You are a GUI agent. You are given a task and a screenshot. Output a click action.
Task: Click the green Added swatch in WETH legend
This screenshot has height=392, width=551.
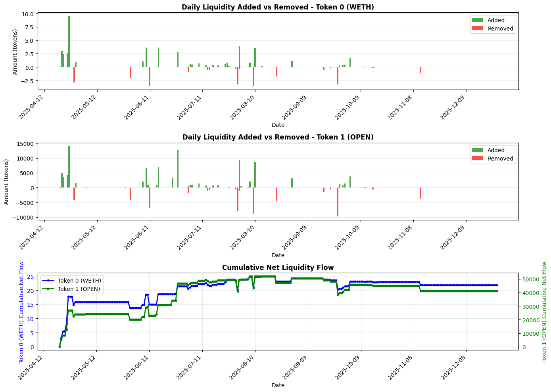[477, 20]
